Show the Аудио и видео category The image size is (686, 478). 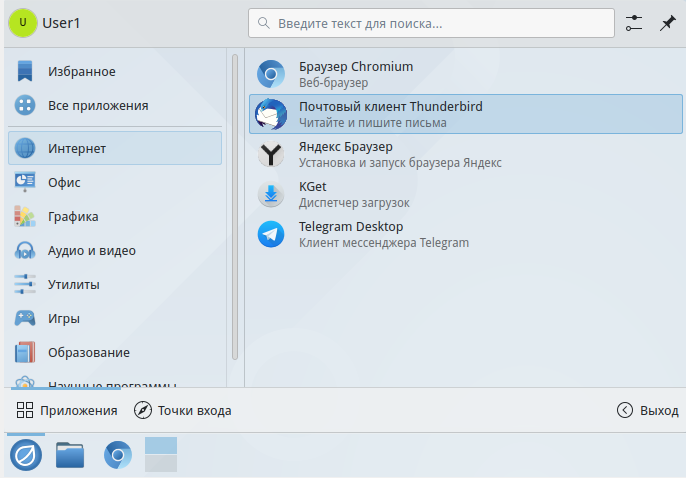91,250
